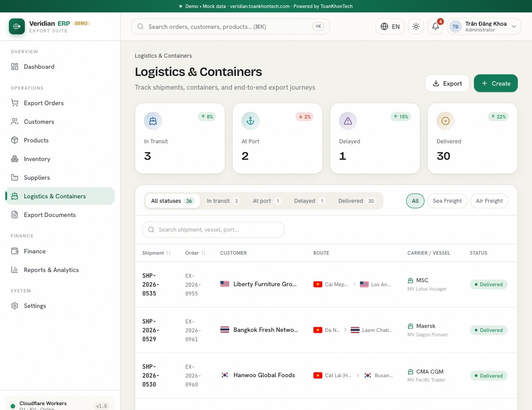This screenshot has height=410, width=532.
Task: Toggle light/dark theme sun icon
Action: coord(416,27)
